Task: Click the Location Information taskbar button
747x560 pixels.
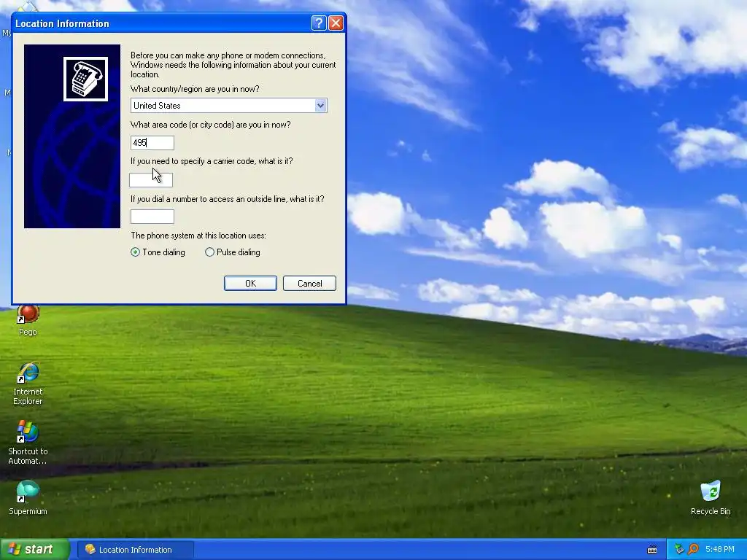Action: click(135, 550)
